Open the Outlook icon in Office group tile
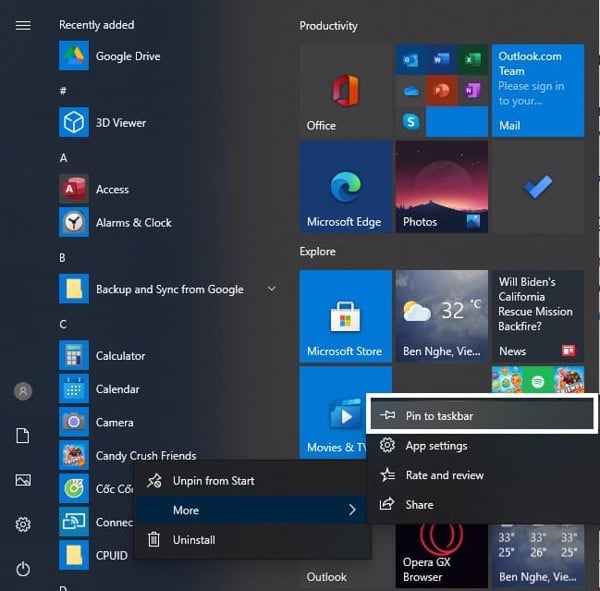 [411, 60]
